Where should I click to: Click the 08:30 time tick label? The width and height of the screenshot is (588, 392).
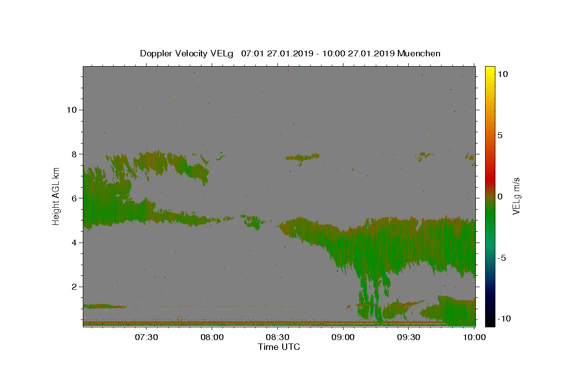pyautogui.click(x=277, y=337)
